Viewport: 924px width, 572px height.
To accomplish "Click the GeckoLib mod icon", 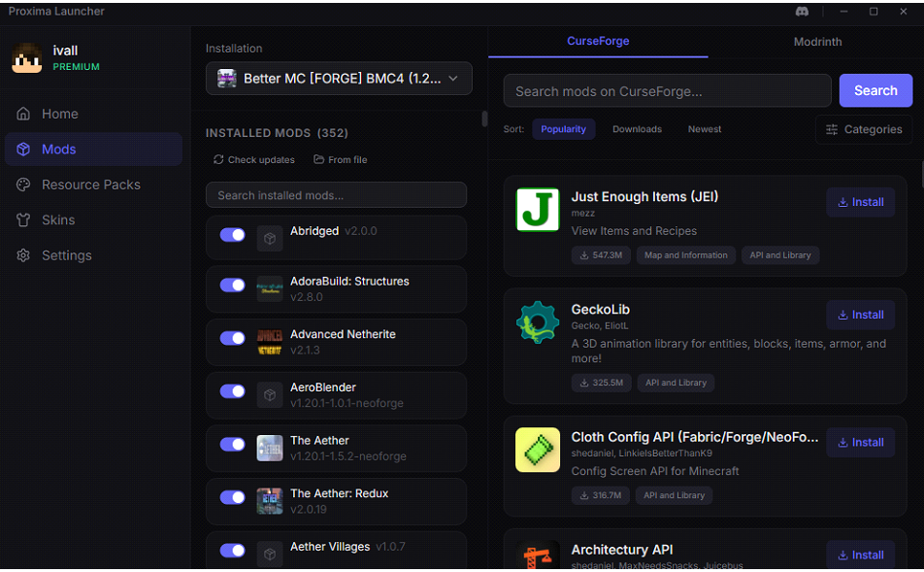I will [537, 322].
